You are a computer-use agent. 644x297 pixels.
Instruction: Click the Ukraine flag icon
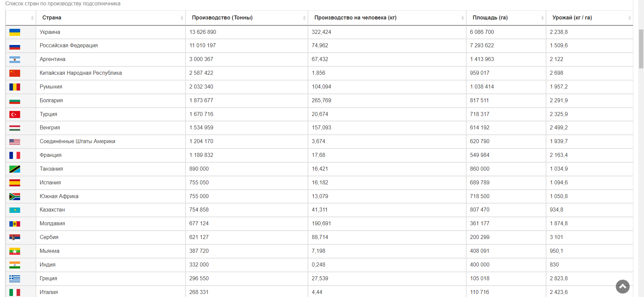tap(15, 32)
